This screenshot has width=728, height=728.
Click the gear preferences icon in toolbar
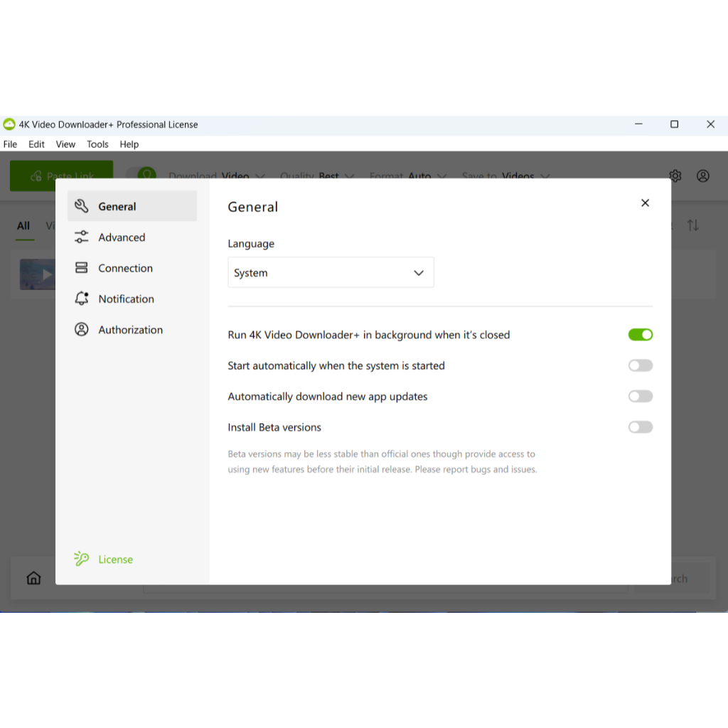675,176
